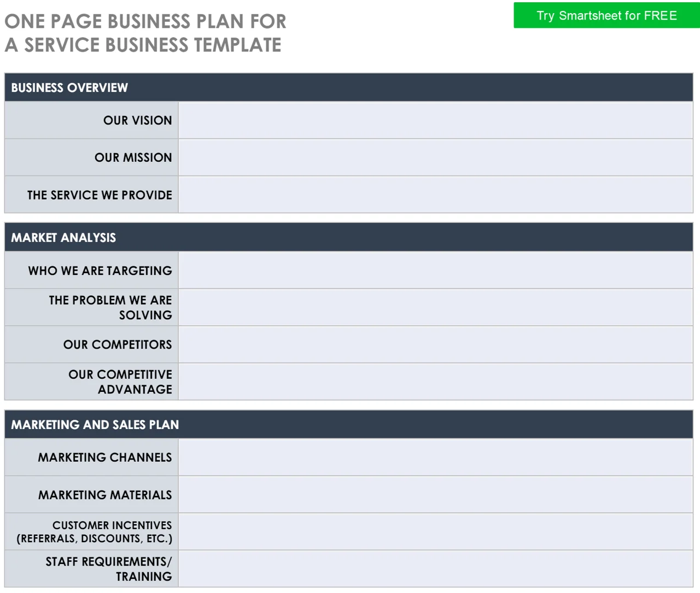Select The Problem We Are Solving field
This screenshot has height=593, width=700.
point(435,307)
